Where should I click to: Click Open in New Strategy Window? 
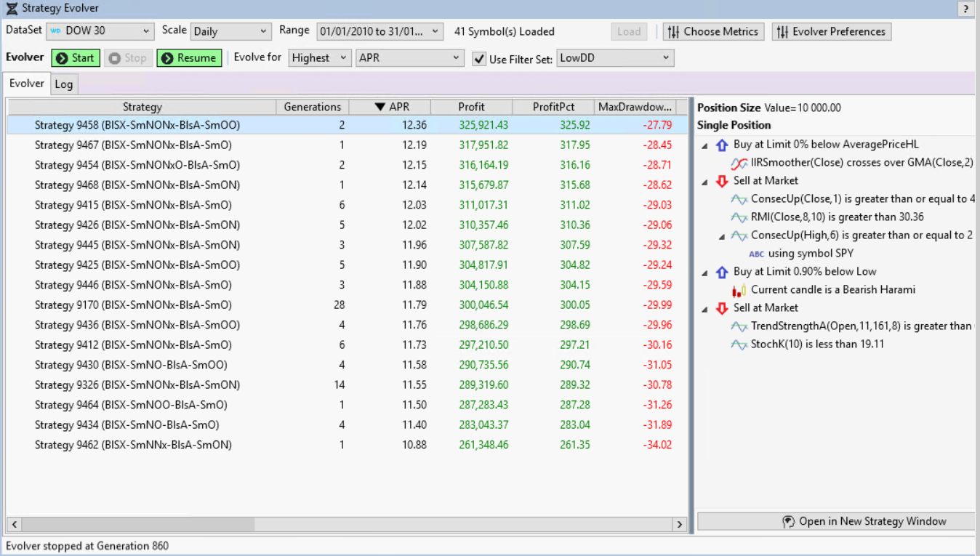[835, 520]
